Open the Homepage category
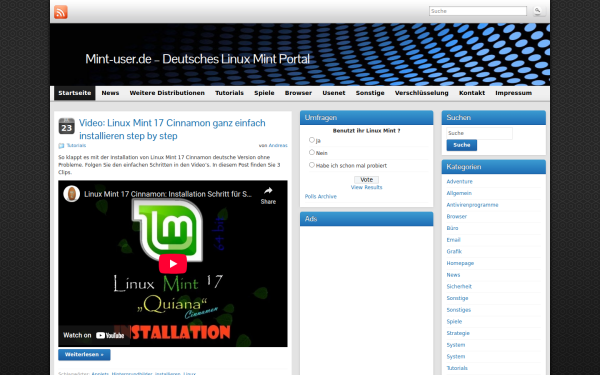The width and height of the screenshot is (600, 375). point(460,263)
